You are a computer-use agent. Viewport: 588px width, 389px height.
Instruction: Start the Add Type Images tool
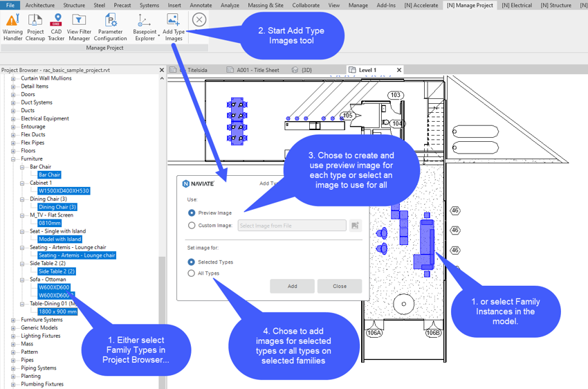(x=174, y=27)
